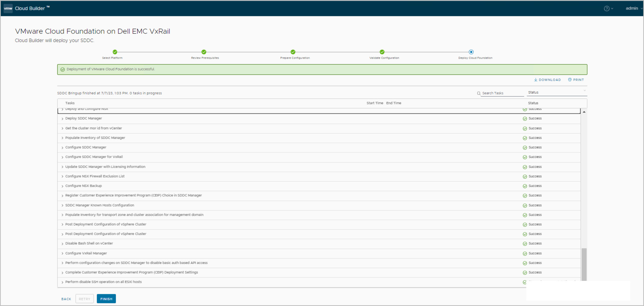
Task: Expand the Configure NSX Backup task
Action: click(62, 186)
